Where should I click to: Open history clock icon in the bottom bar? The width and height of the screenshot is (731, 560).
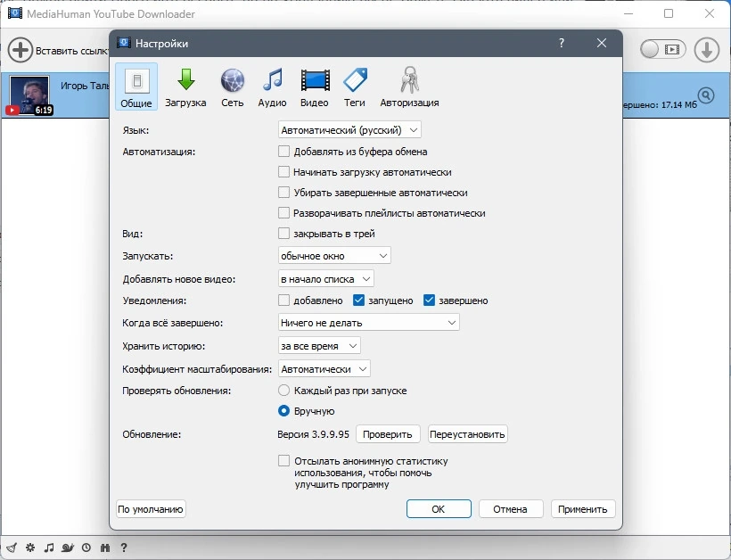(x=86, y=548)
